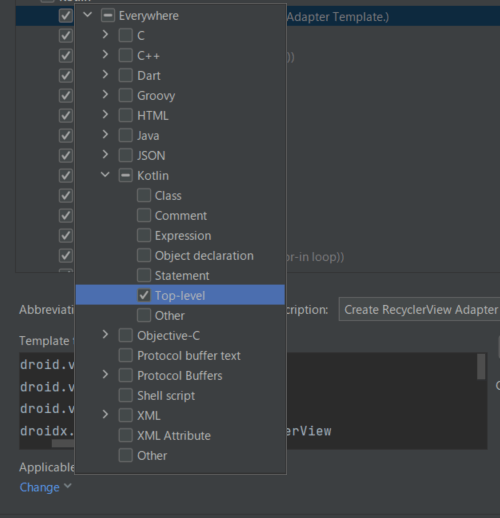500x518 pixels.
Task: Select the XML Attribute label
Action: coord(174,436)
